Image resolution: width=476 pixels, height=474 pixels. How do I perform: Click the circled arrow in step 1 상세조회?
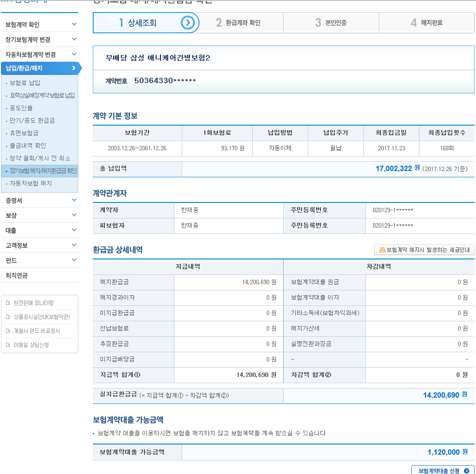188,23
